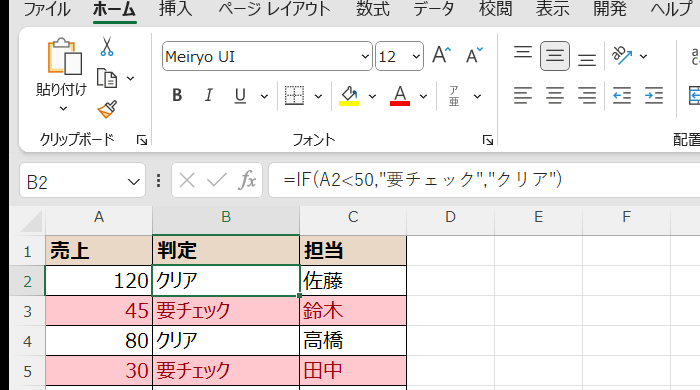
Task: Increase font size with large A
Action: pos(442,55)
